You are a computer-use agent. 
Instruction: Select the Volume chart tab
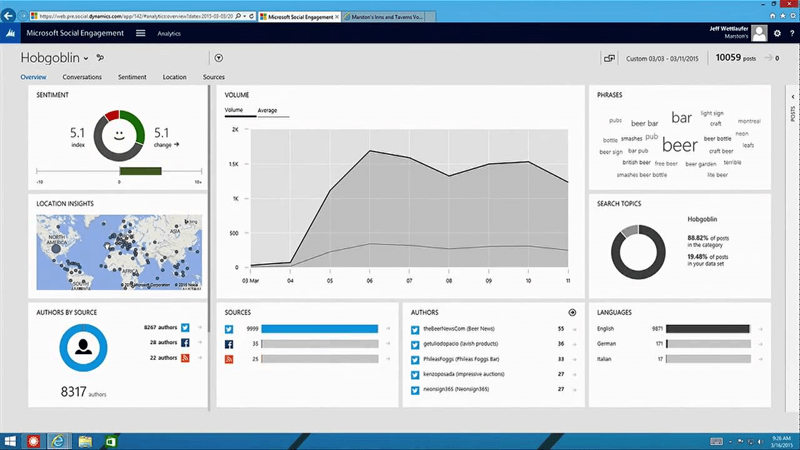click(234, 110)
